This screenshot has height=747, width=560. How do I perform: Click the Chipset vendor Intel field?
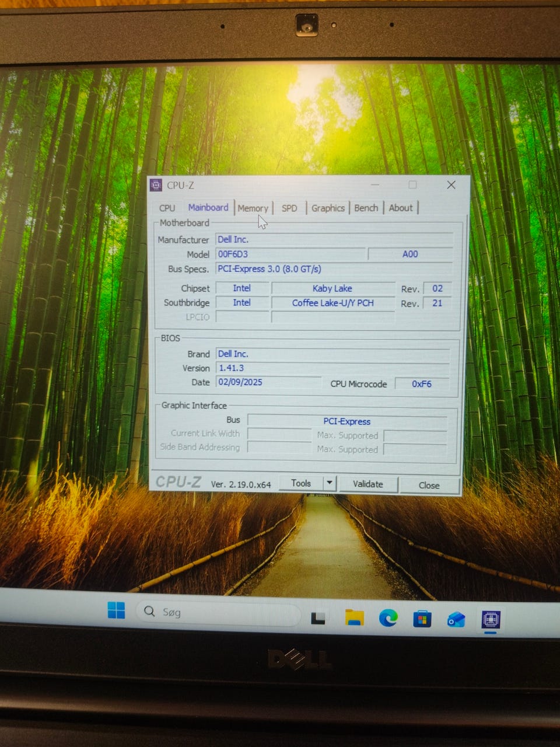242,288
